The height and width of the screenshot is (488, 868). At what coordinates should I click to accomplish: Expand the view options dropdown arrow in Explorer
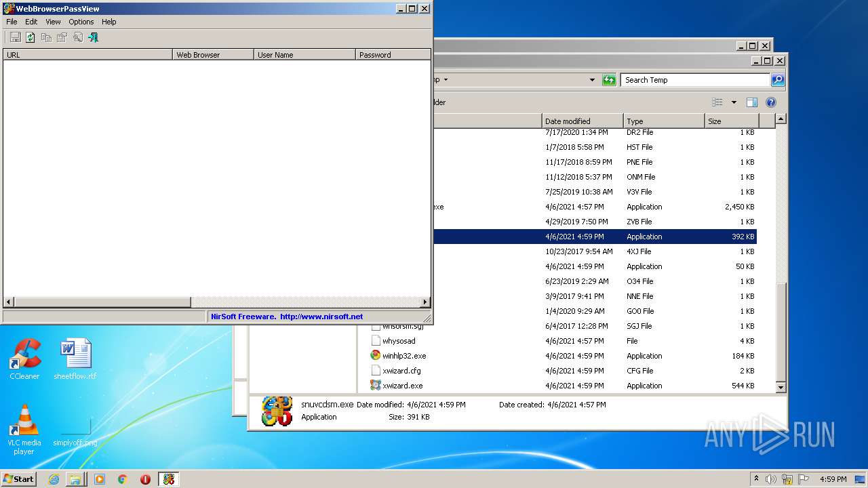pos(734,102)
